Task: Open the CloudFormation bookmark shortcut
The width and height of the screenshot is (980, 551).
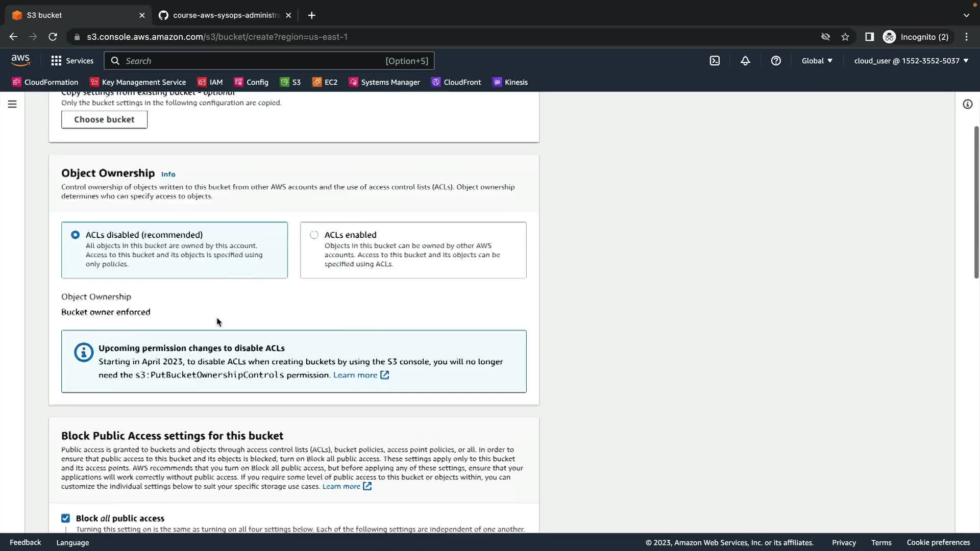Action: pyautogui.click(x=45, y=82)
